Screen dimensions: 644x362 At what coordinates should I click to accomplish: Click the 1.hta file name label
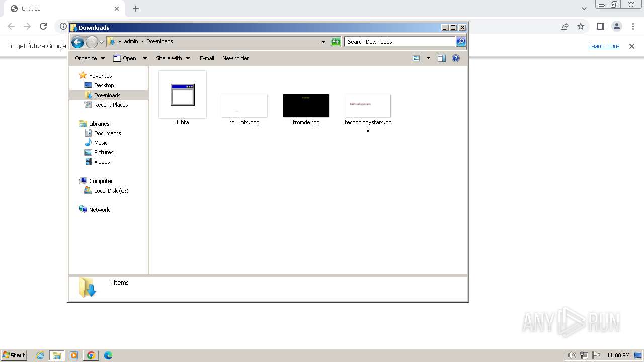pyautogui.click(x=182, y=122)
